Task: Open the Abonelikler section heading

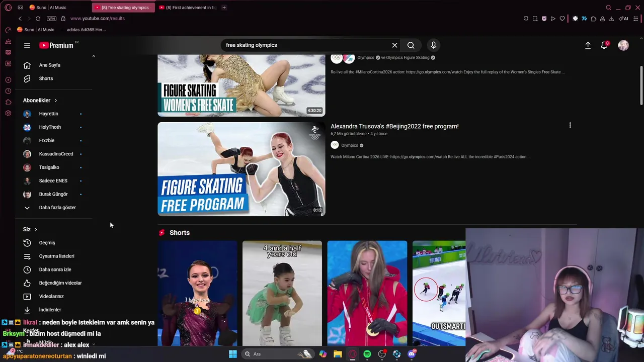Action: (x=40, y=100)
